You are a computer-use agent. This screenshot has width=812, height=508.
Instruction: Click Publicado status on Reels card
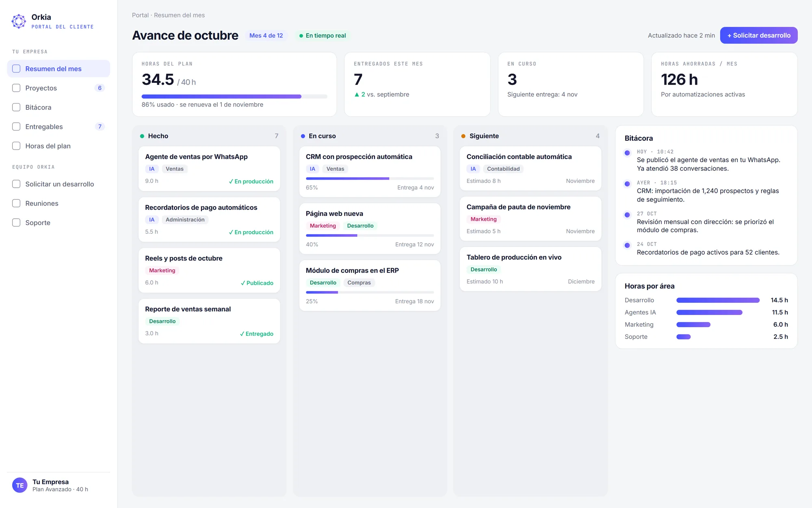pyautogui.click(x=257, y=283)
